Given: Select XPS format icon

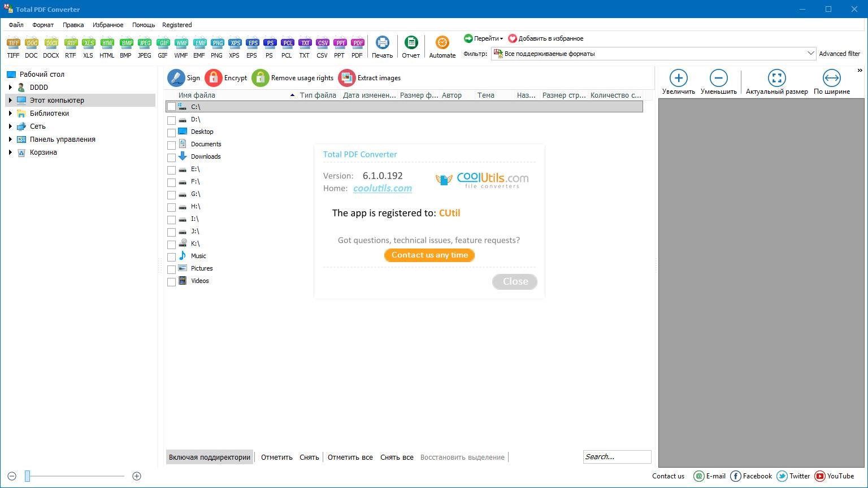Looking at the screenshot, I should coord(234,47).
